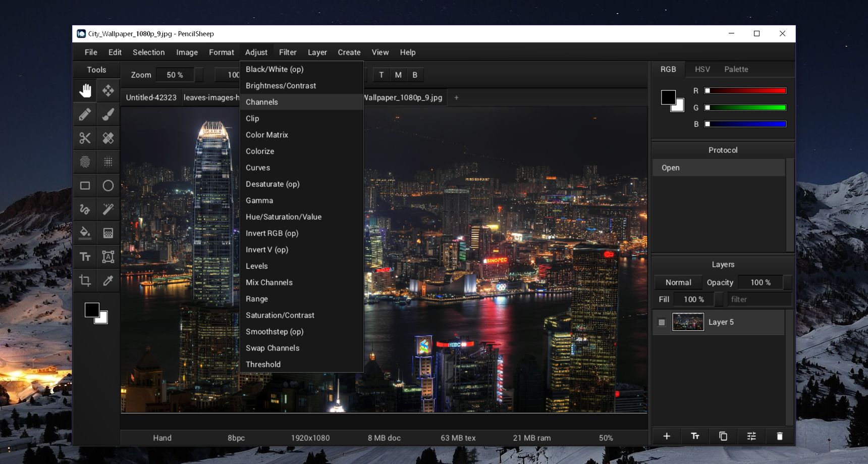Toggle the B button in toolbar
This screenshot has width=868, height=464.
pyautogui.click(x=415, y=75)
